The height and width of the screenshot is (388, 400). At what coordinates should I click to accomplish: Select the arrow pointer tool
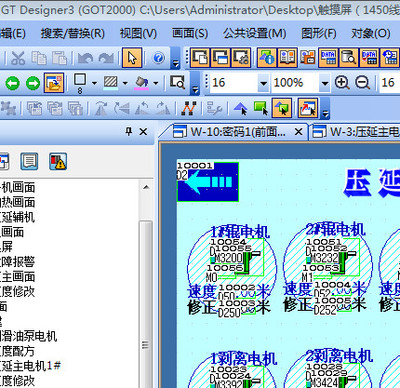(x=132, y=58)
